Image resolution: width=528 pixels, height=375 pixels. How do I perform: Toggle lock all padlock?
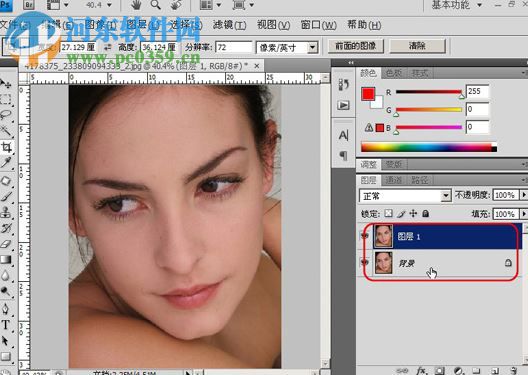click(426, 213)
